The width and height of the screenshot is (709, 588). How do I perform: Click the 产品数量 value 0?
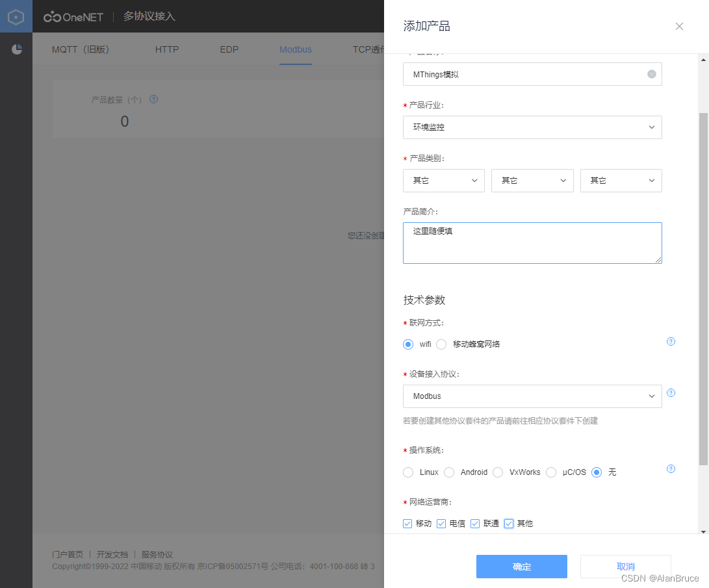[x=125, y=121]
